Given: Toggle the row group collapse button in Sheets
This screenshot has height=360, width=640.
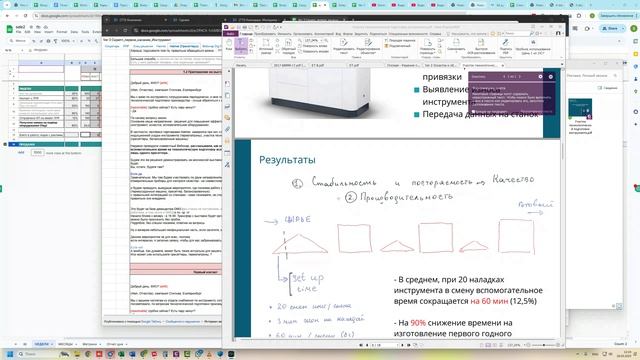Looking at the screenshot, I should 5,144.
